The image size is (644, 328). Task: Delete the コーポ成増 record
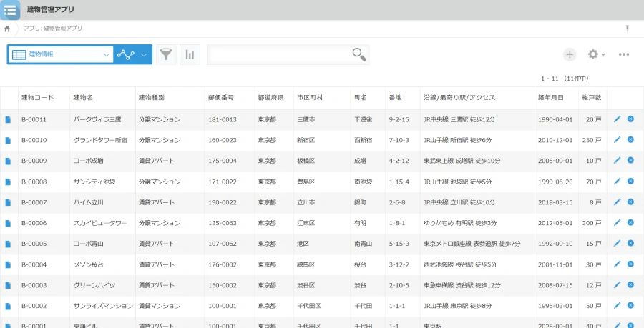click(x=630, y=160)
